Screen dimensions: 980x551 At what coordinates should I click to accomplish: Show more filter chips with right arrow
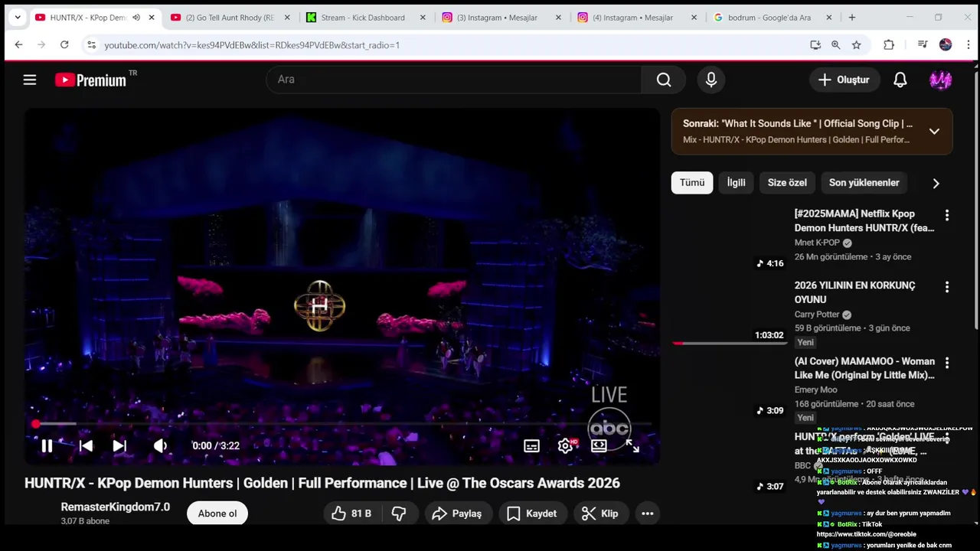click(x=935, y=183)
